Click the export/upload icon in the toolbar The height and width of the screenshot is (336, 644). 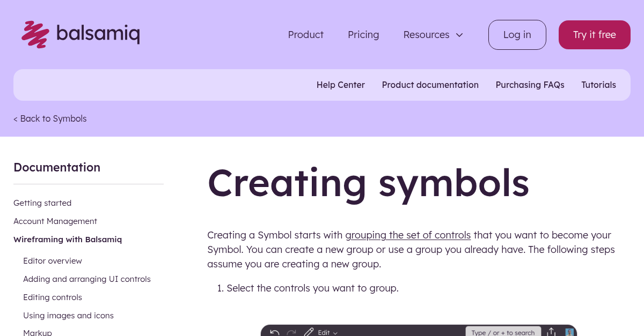[551, 332]
